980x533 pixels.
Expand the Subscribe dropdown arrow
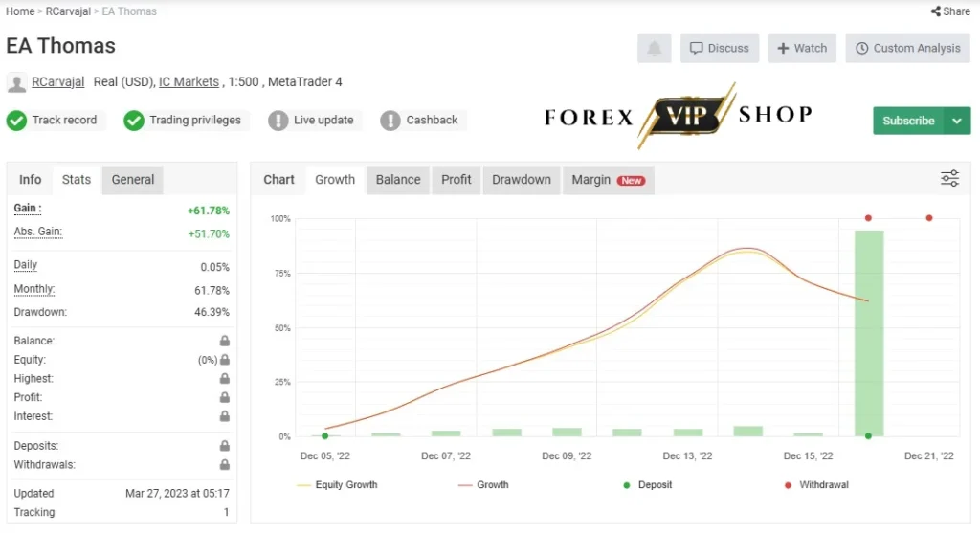click(957, 121)
